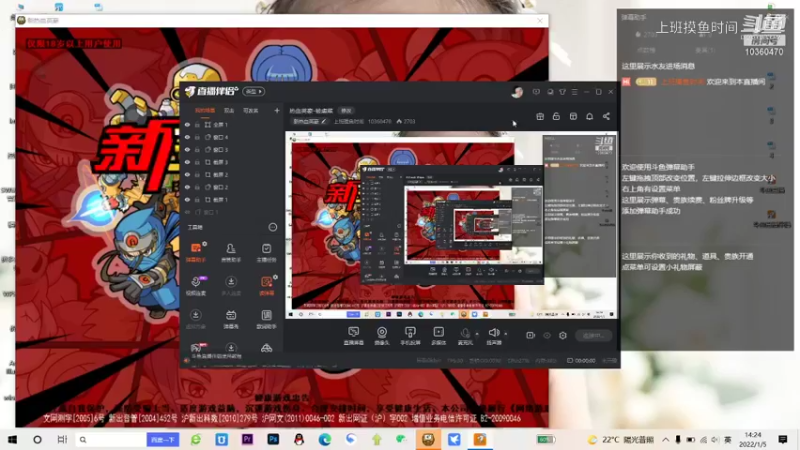Toggle visibility of 窗口 4 source
The height and width of the screenshot is (450, 800).
(187, 137)
